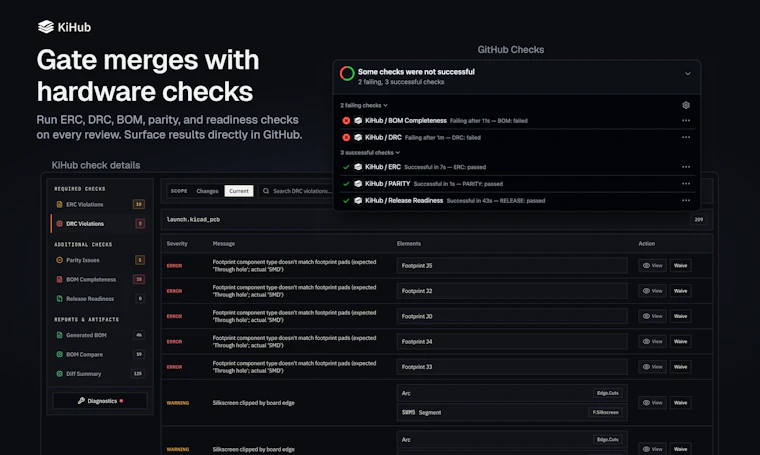Click the Generated BOM file icon
Viewport: 760px width, 455px height.
(x=59, y=335)
